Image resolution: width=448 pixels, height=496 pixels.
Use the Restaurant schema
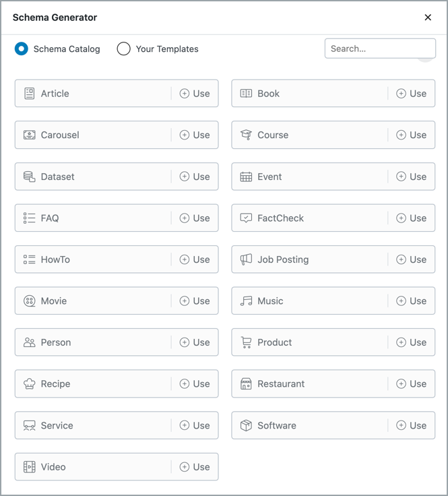click(x=412, y=383)
